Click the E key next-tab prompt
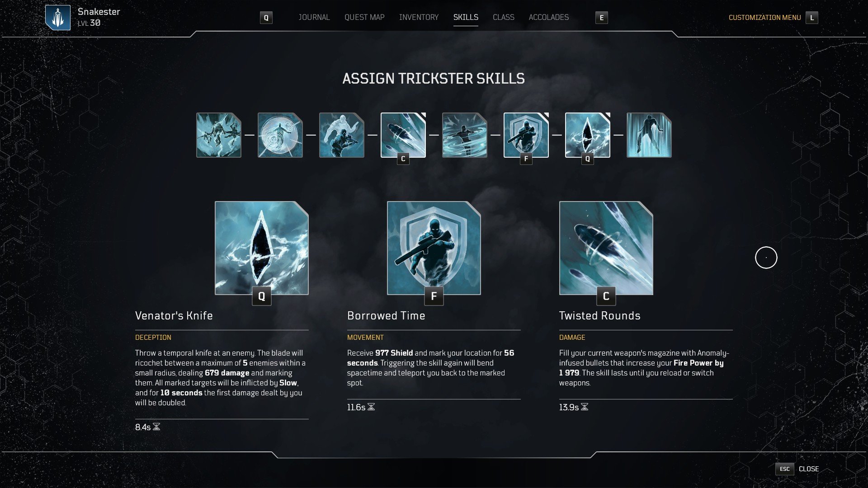 pyautogui.click(x=602, y=18)
